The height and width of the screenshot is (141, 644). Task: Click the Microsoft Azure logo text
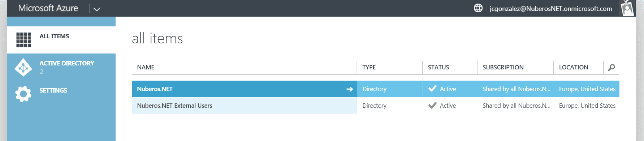(48, 8)
